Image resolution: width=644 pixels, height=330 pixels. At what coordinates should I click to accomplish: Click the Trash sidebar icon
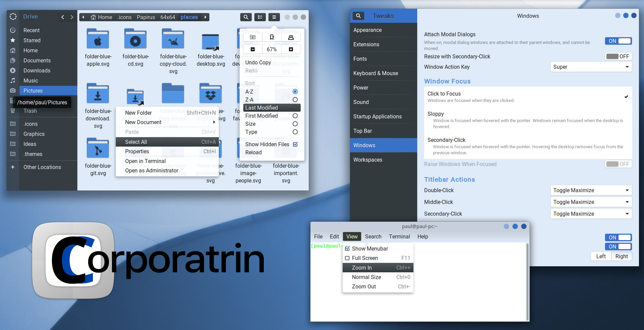point(13,111)
